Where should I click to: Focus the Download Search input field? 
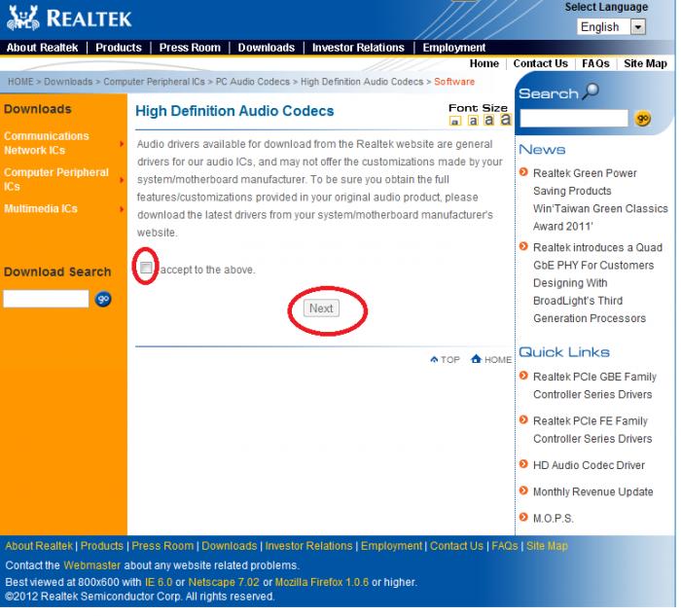coord(46,299)
